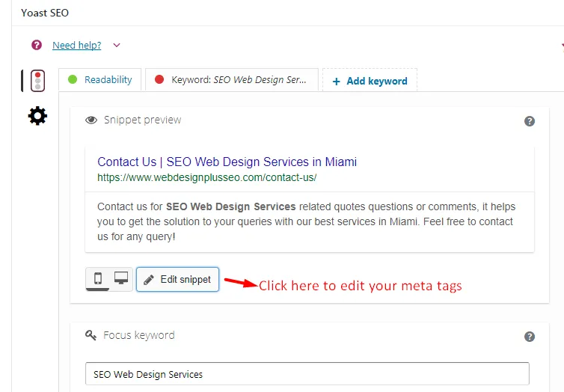This screenshot has height=392, width=564.
Task: Switch to mobile snippet preview
Action: coord(98,279)
